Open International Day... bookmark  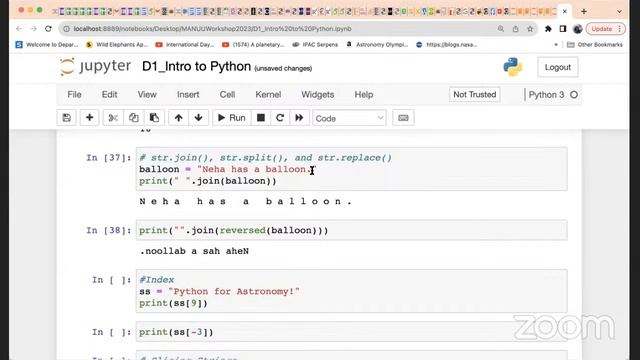click(185, 44)
